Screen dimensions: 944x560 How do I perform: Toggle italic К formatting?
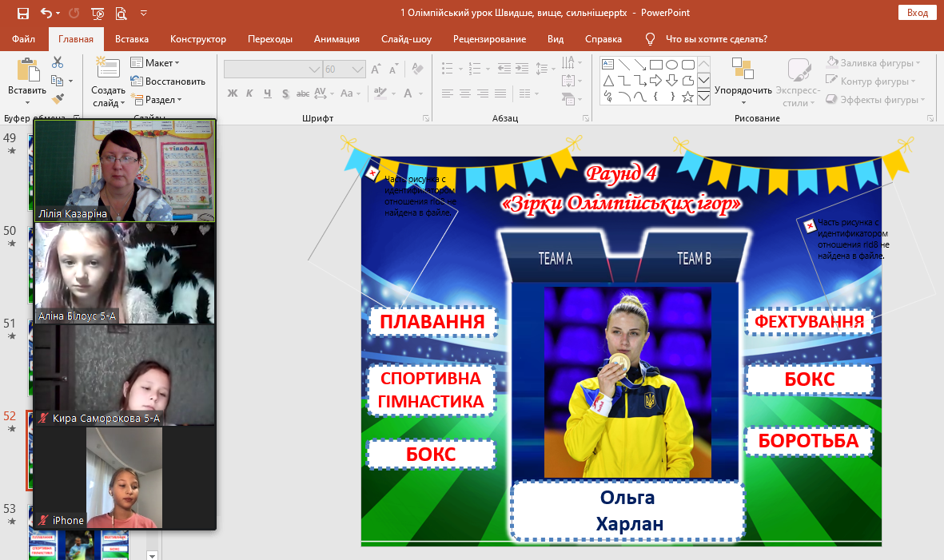point(250,93)
